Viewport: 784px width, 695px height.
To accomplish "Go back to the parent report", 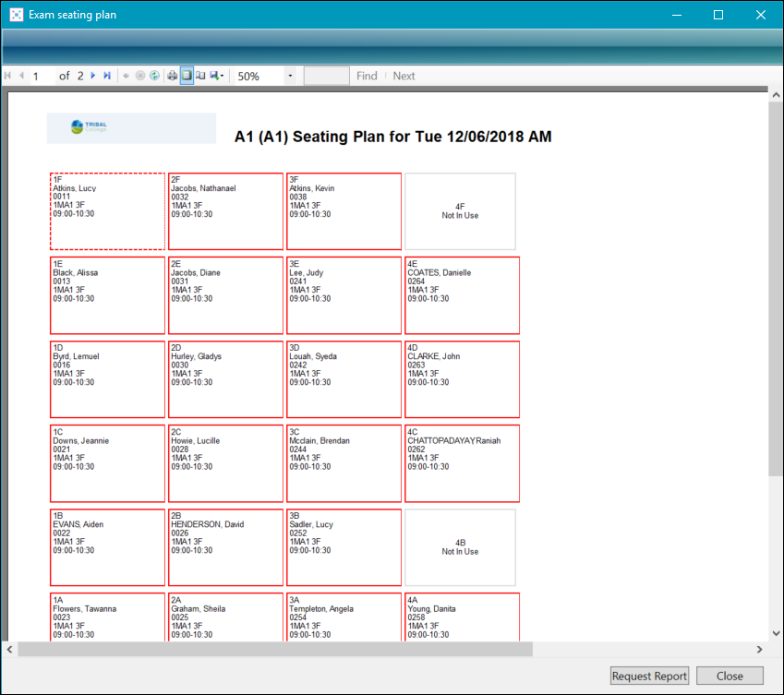I will [x=126, y=76].
